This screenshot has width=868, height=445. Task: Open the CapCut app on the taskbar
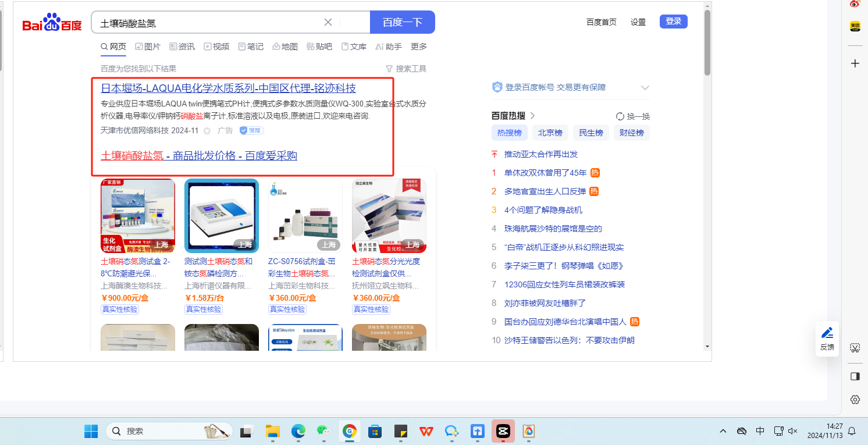click(x=503, y=431)
